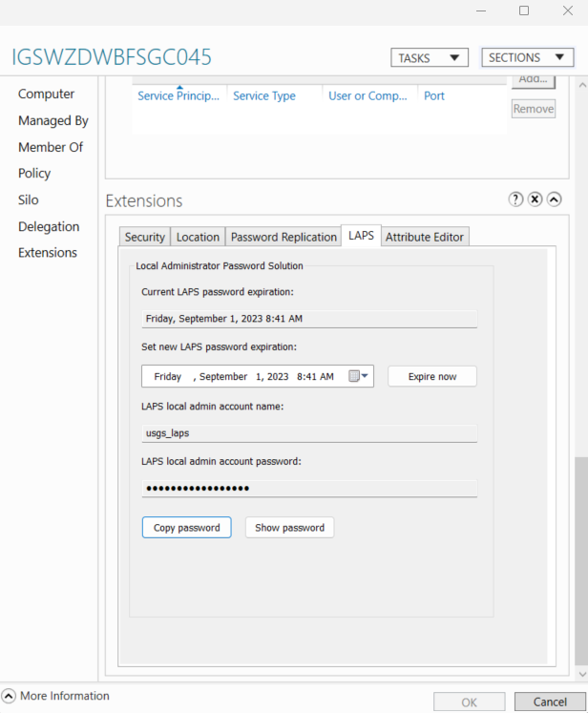Cancel the dialog
Viewport: 588px width, 713px height.
[x=550, y=702]
